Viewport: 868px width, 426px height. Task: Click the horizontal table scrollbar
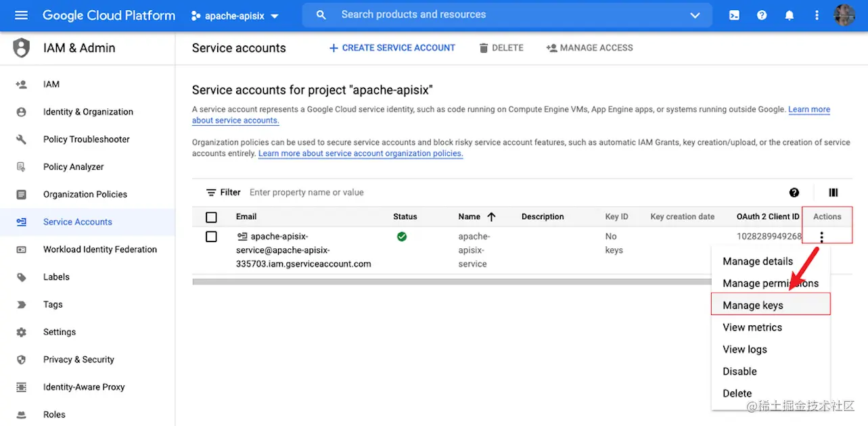(x=452, y=281)
